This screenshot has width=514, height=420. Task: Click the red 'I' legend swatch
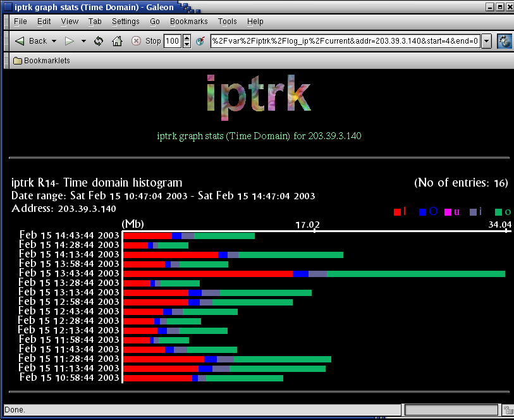pyautogui.click(x=397, y=212)
